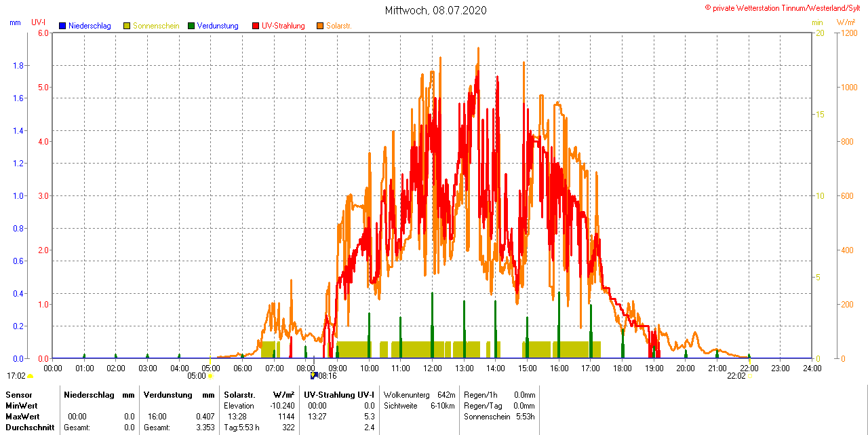This screenshot has height=435, width=868.
Task: Select the Sonnenschein legend label
Action: (x=156, y=26)
